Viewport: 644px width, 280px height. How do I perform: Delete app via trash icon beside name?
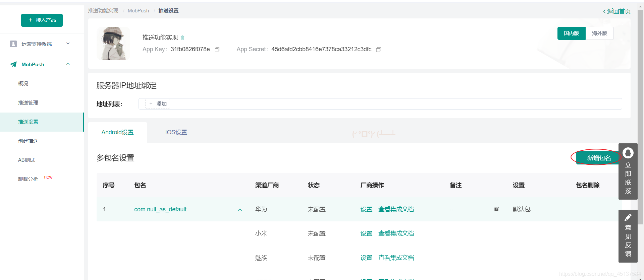coord(182,38)
